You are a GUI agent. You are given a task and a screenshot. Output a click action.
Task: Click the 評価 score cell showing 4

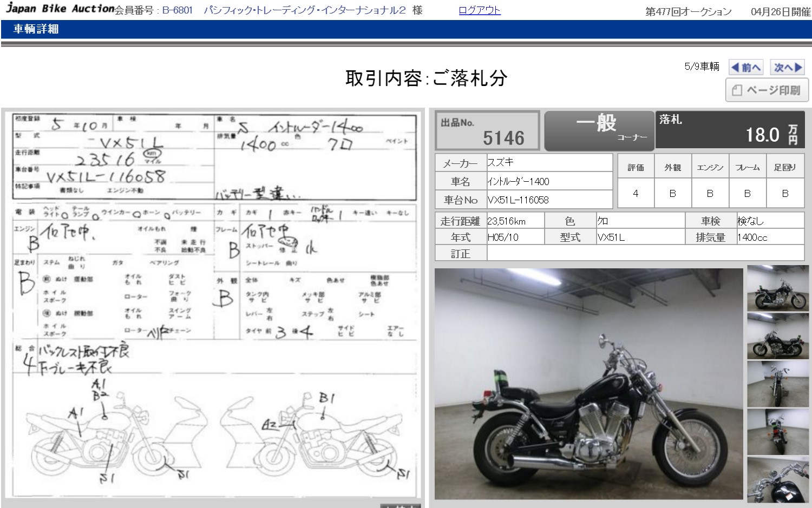[636, 193]
